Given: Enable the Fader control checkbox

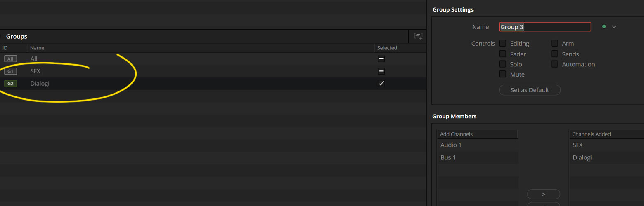Looking at the screenshot, I should [x=502, y=54].
